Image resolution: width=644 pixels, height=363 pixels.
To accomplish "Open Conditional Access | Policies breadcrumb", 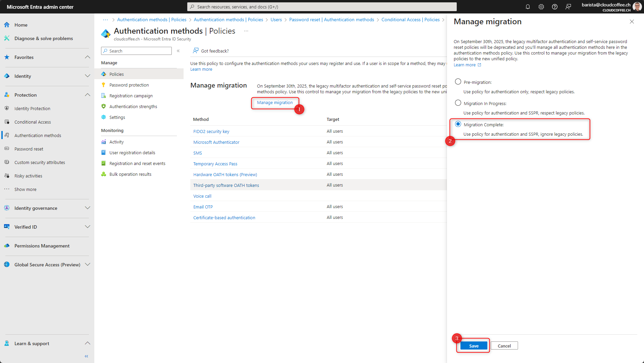I will click(410, 20).
